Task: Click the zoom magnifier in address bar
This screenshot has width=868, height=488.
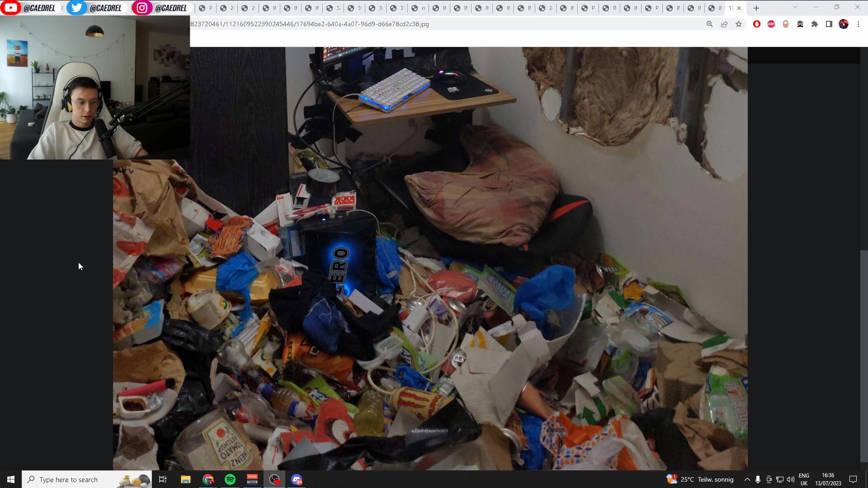Action: [x=710, y=24]
